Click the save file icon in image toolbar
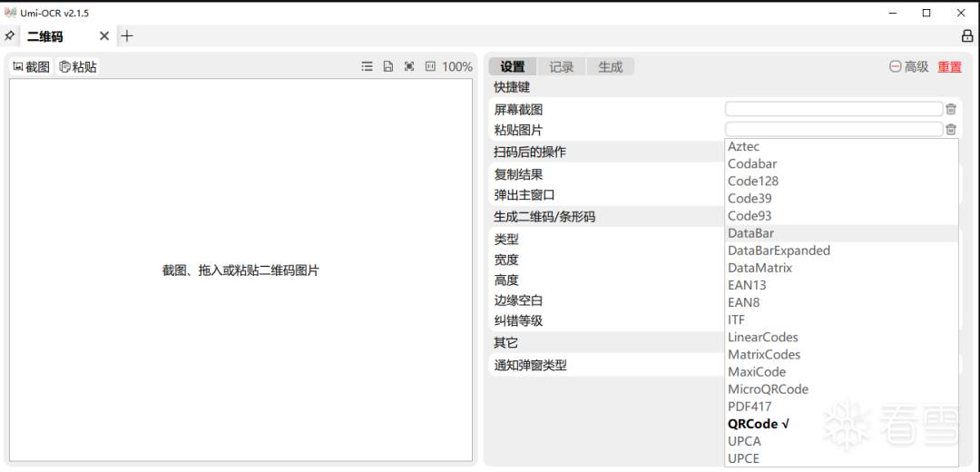This screenshot has width=980, height=472. point(388,66)
